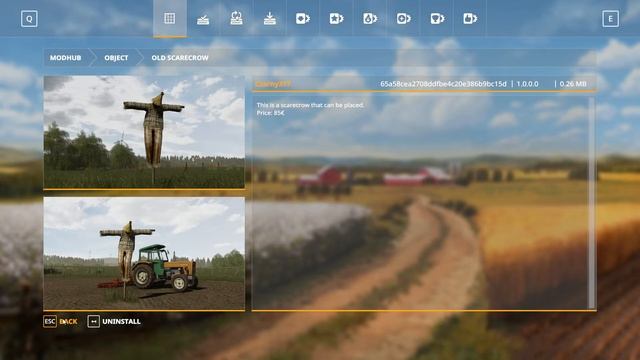Click the mod hash text 65a58cea2708ddfbe4c20e386b9bc15d
The width and height of the screenshot is (640, 360).
coord(443,84)
